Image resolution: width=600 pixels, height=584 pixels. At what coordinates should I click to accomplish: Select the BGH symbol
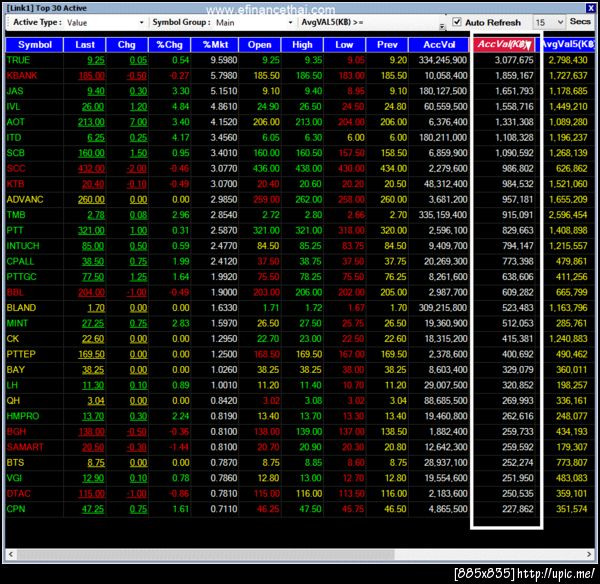(x=16, y=432)
